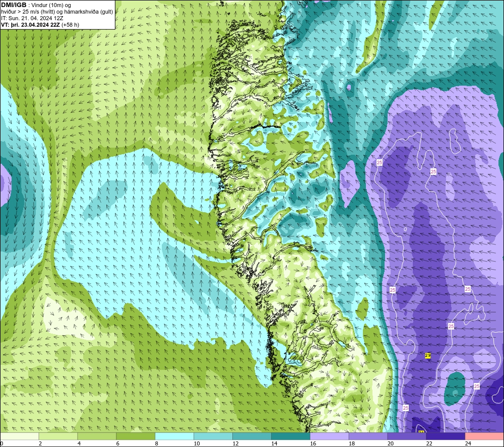Viewport: 504px width, 447px height.
Task: Click the legend tick label '18'
Action: pyautogui.click(x=352, y=443)
